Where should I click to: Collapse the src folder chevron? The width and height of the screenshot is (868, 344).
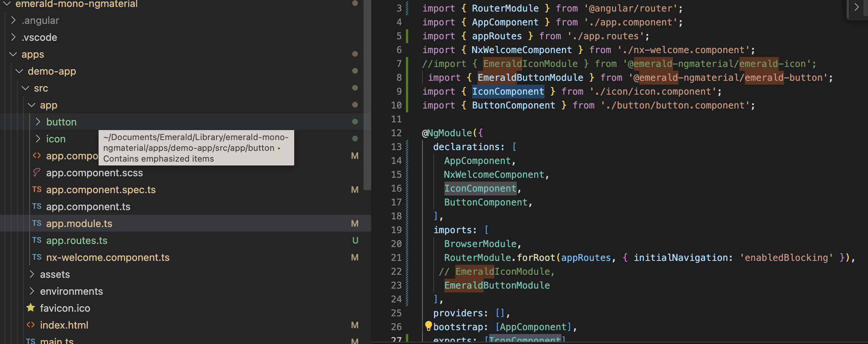click(x=26, y=88)
